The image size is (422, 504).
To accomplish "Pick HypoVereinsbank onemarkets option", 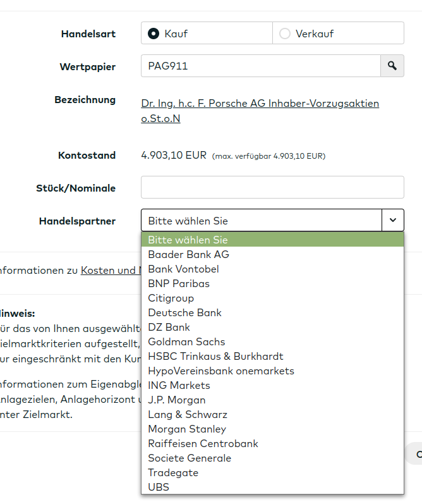I will point(272,371).
